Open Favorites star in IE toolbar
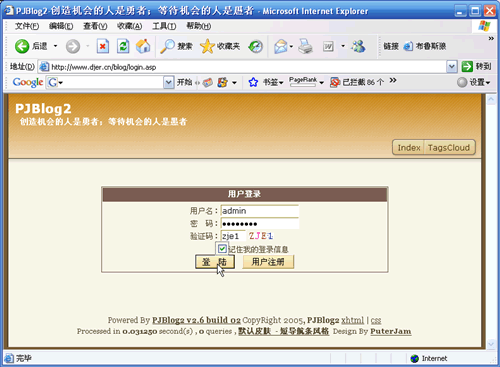The image size is (500, 367). [207, 46]
